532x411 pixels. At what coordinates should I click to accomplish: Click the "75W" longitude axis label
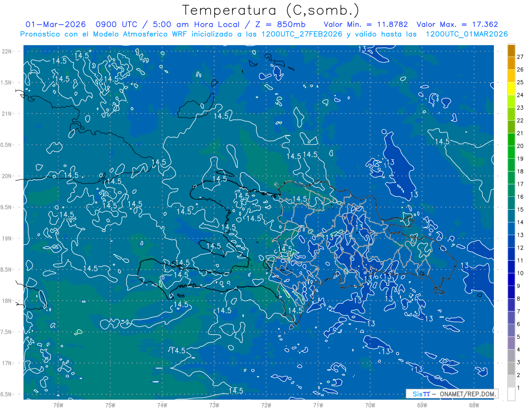[x=110, y=405]
